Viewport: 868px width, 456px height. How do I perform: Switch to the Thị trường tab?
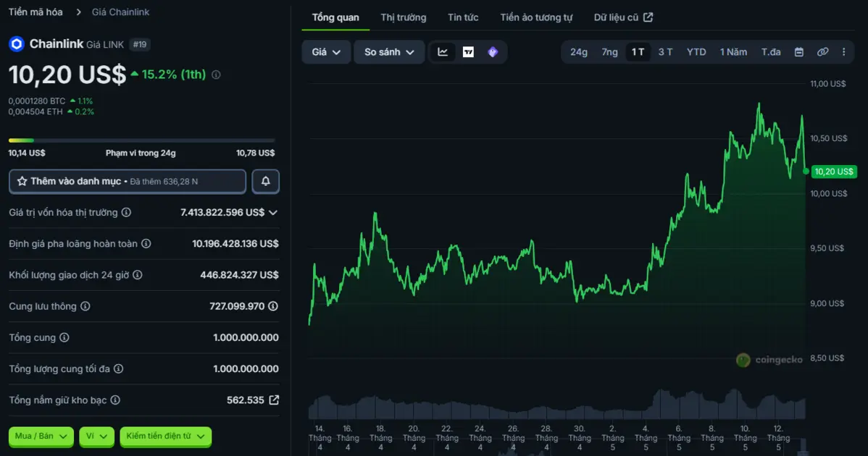(x=404, y=17)
